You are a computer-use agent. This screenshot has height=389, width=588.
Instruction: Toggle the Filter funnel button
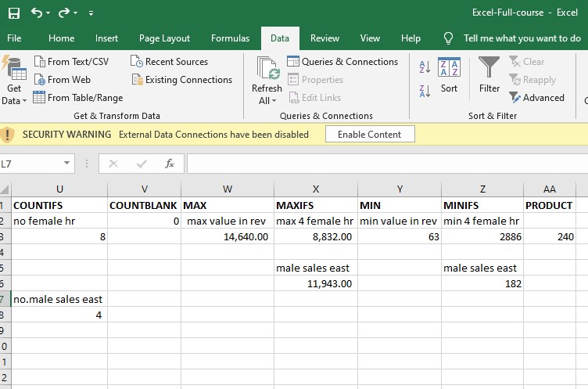click(489, 75)
